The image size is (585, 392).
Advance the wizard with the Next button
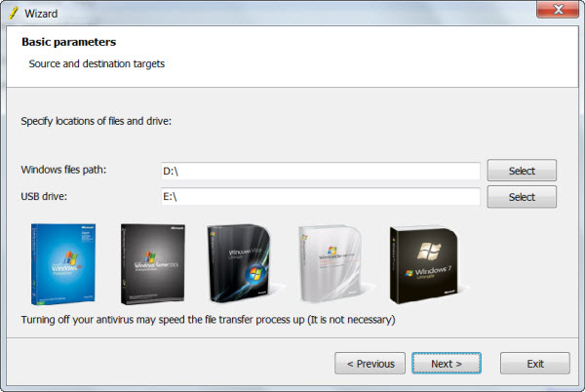pyautogui.click(x=447, y=364)
